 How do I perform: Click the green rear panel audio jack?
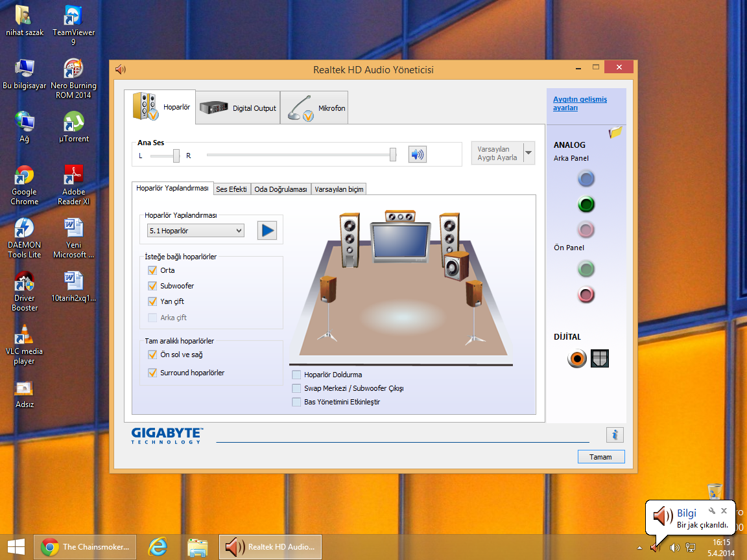point(586,205)
